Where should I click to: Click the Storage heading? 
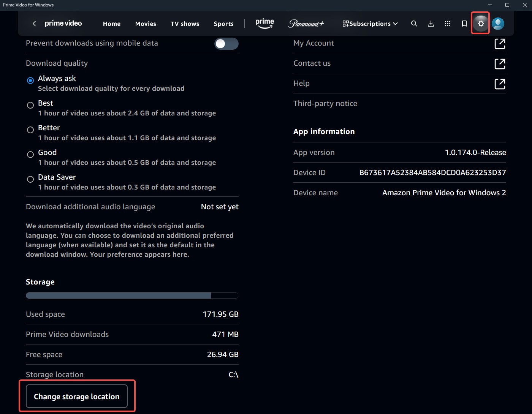coord(40,282)
